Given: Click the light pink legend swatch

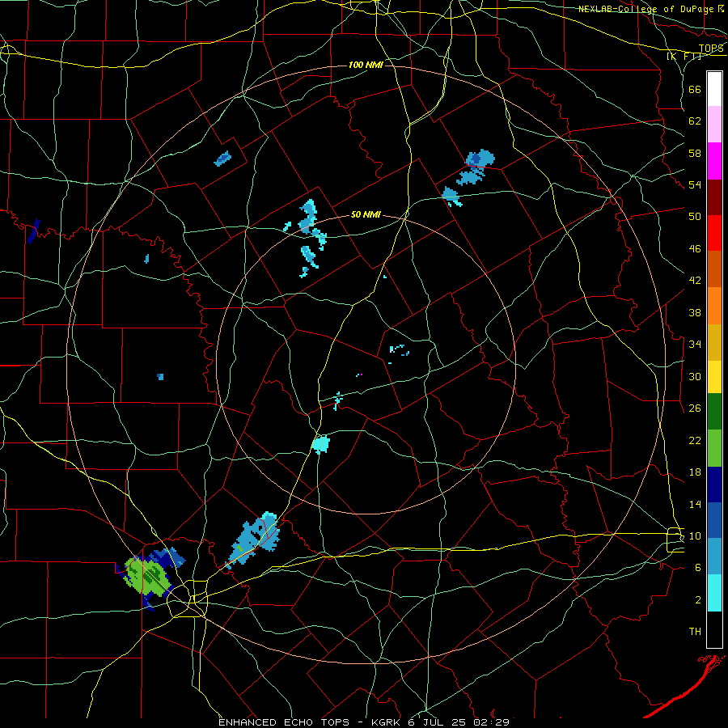Looking at the screenshot, I should coord(714,124).
